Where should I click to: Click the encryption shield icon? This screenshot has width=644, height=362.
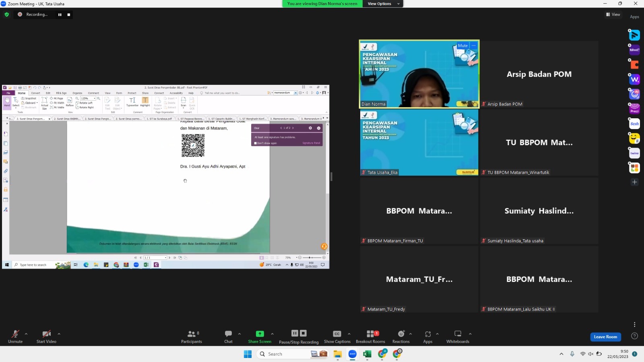point(6,14)
